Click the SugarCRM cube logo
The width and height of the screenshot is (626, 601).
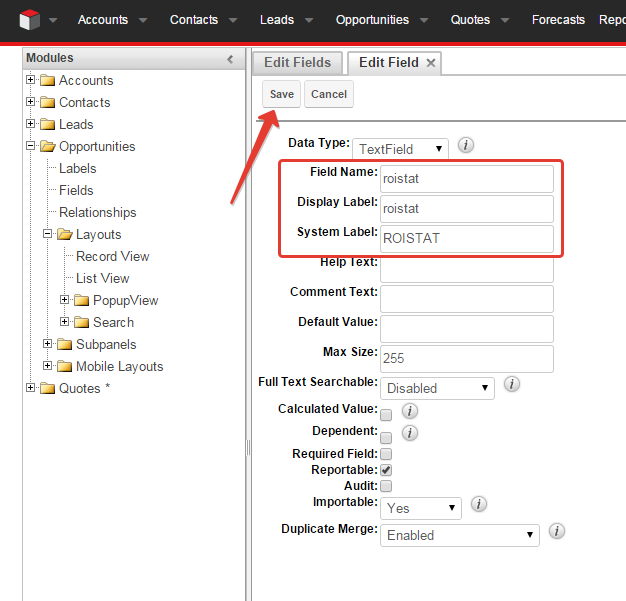30,20
